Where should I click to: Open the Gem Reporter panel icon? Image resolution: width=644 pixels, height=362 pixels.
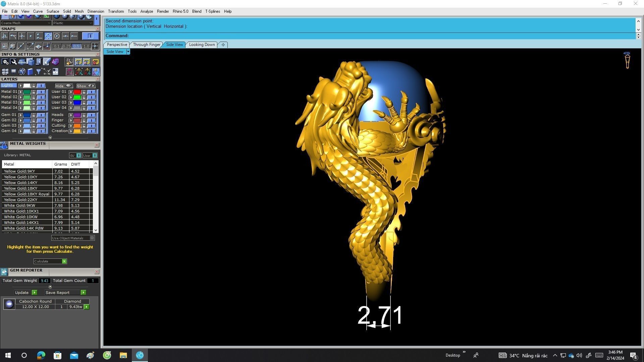[4, 272]
